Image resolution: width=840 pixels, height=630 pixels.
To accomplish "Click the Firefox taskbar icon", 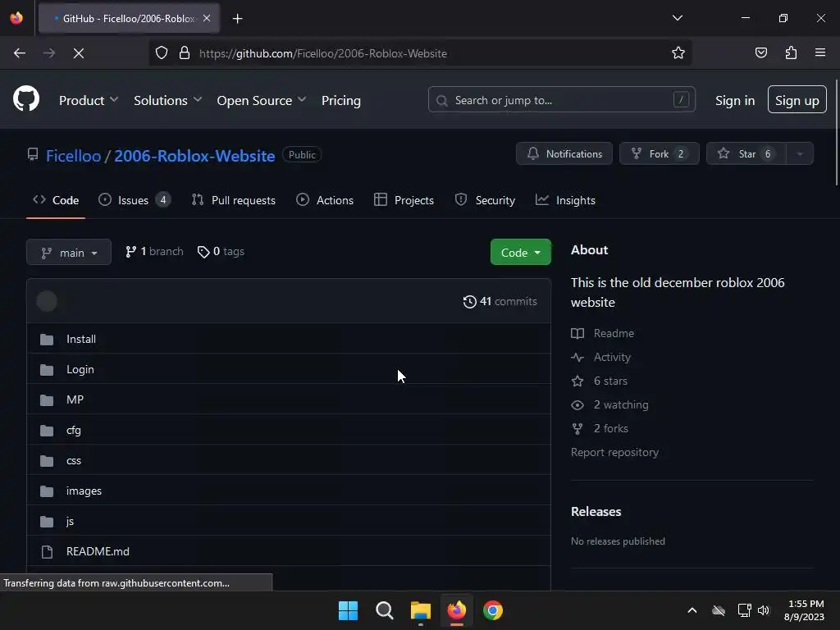I will pyautogui.click(x=456, y=610).
